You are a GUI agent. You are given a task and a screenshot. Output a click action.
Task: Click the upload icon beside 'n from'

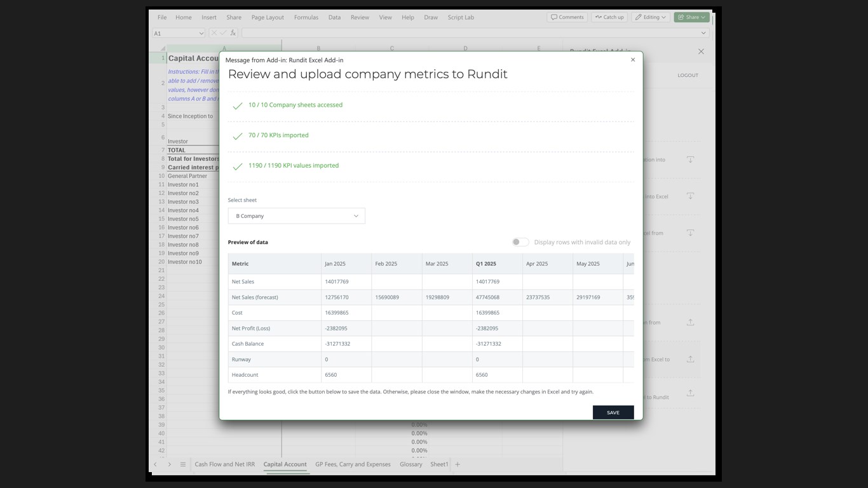(x=690, y=322)
